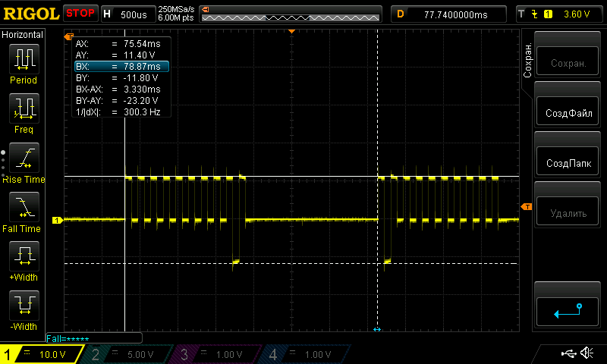Click the channel 1 ground marker
Image resolution: width=607 pixels, height=364 pixels.
pos(58,220)
